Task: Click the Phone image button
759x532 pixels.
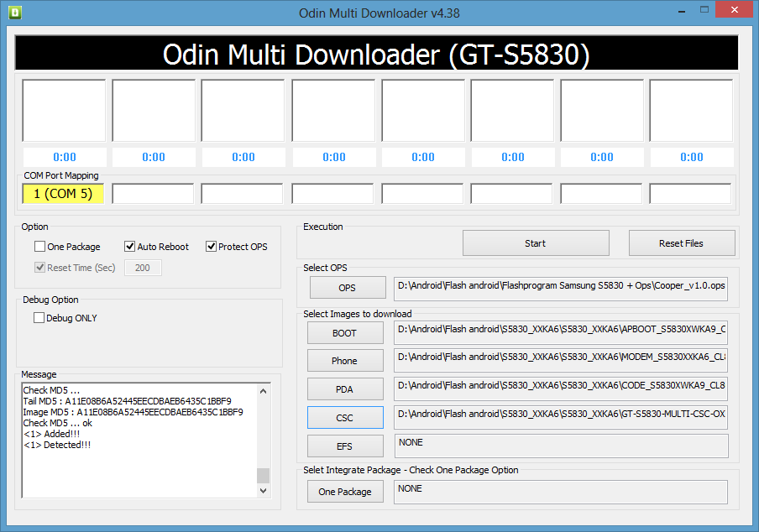Action: [x=344, y=361]
